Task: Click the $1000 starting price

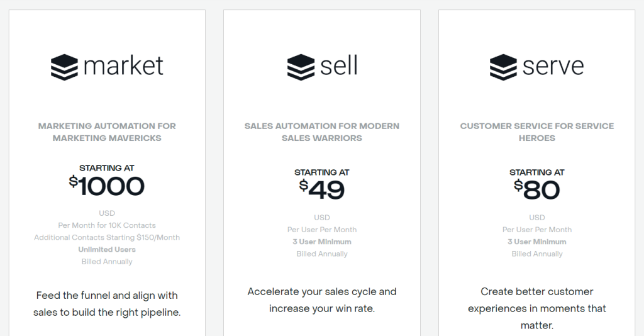Action: pyautogui.click(x=107, y=186)
